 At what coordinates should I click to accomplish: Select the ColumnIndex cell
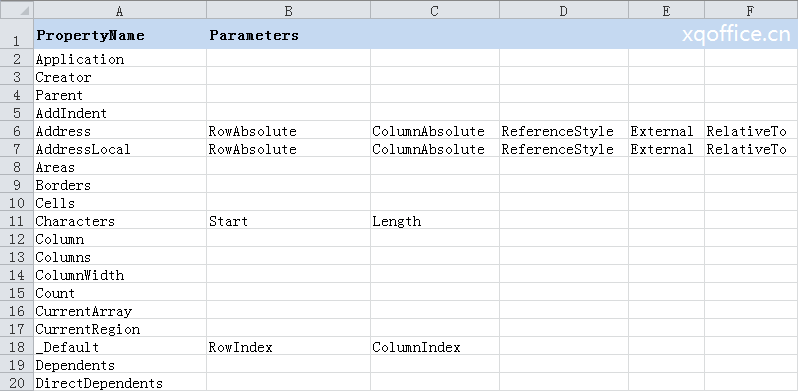click(435, 347)
